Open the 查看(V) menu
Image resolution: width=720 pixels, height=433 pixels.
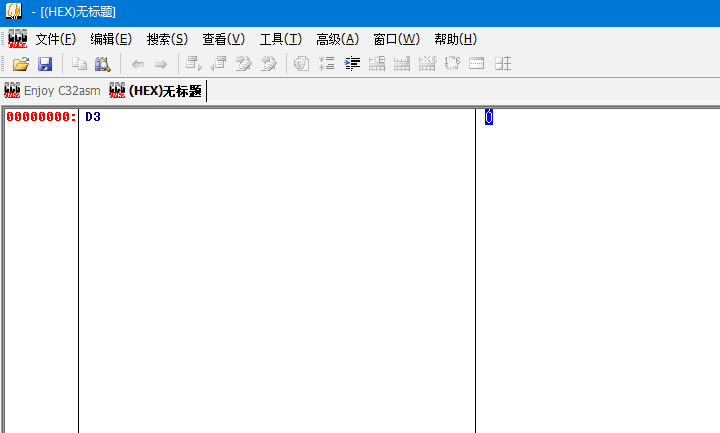tap(224, 39)
